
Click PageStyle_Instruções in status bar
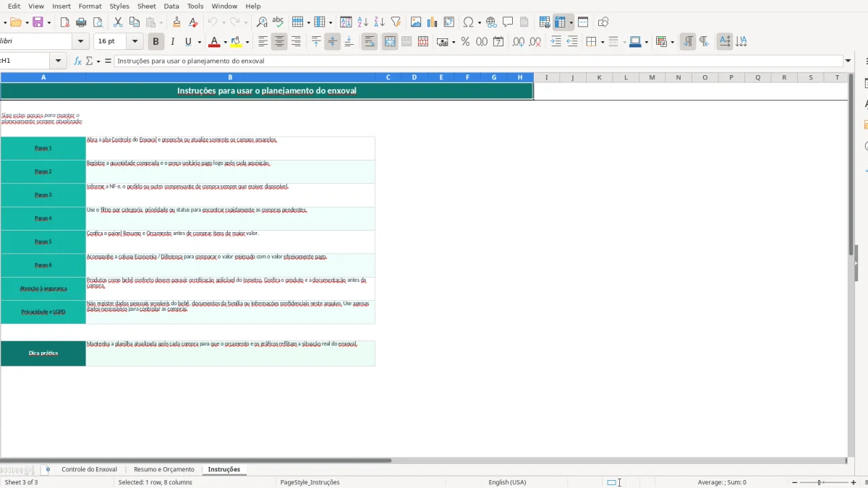(x=310, y=482)
